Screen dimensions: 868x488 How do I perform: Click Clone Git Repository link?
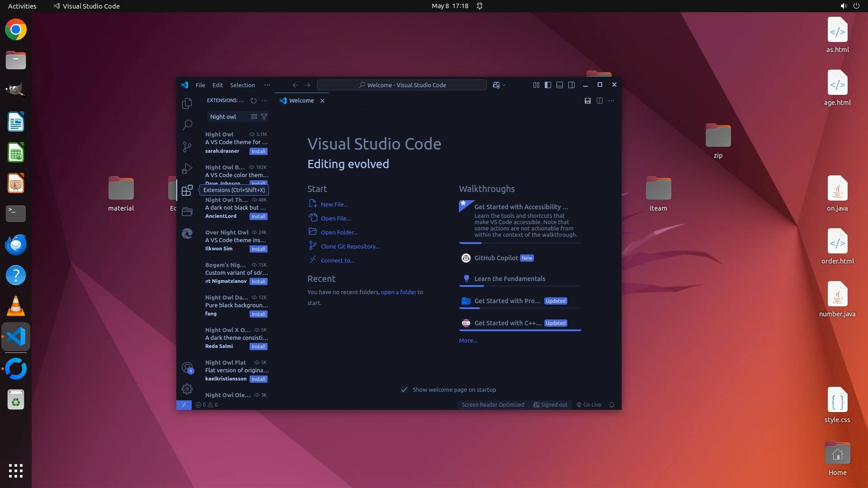tap(350, 246)
